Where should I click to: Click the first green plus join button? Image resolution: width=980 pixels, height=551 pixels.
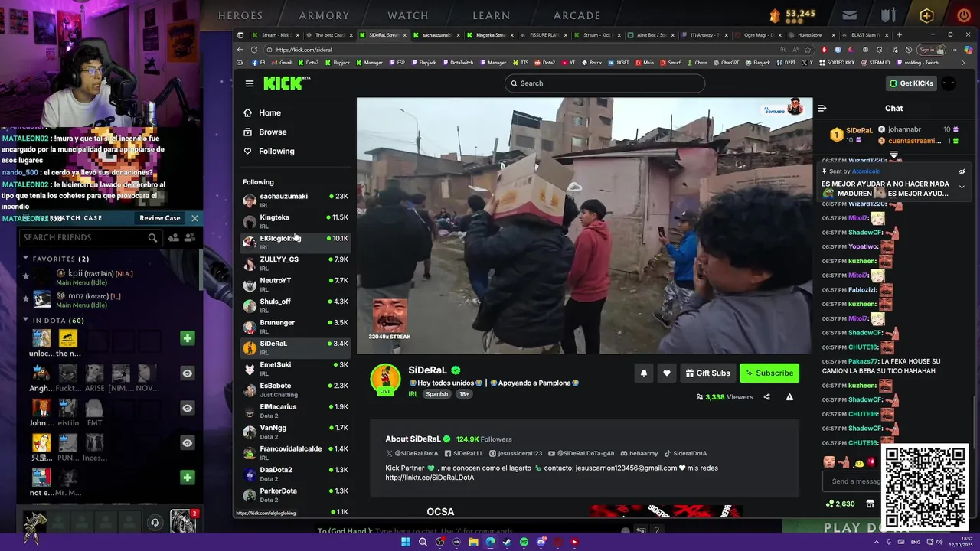[x=187, y=338]
